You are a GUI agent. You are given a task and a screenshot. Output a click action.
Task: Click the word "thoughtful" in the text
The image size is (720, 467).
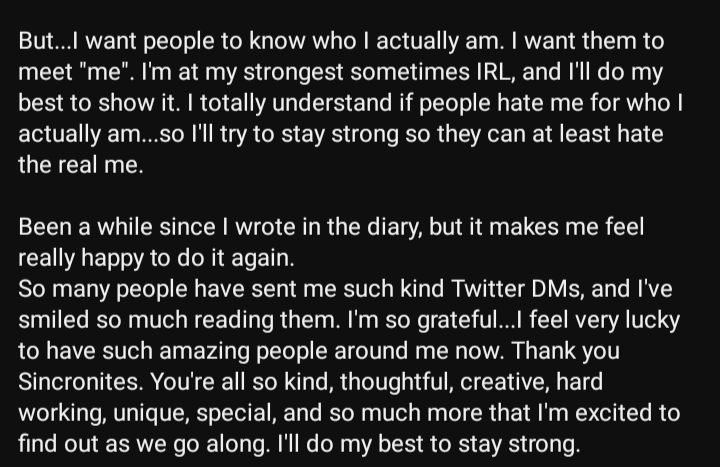[x=396, y=382]
